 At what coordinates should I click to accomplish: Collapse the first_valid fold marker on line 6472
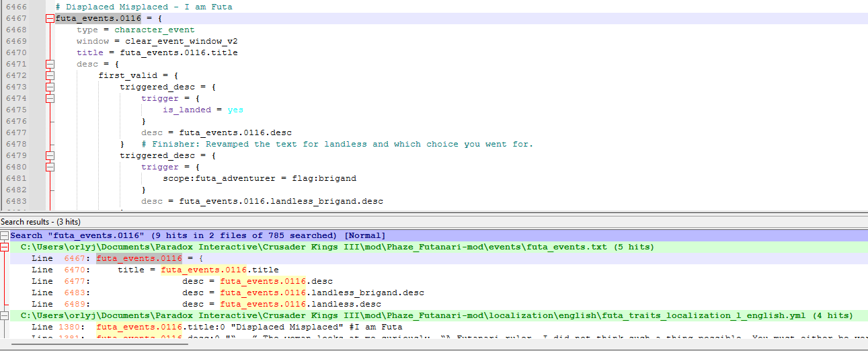pos(50,75)
